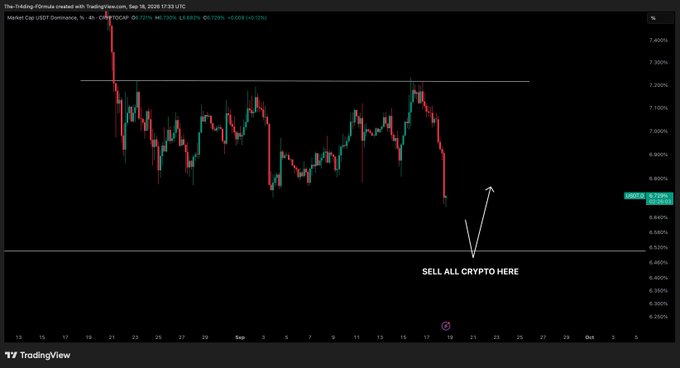
Task: Click the 6.729% current price label
Action: pyautogui.click(x=659, y=196)
